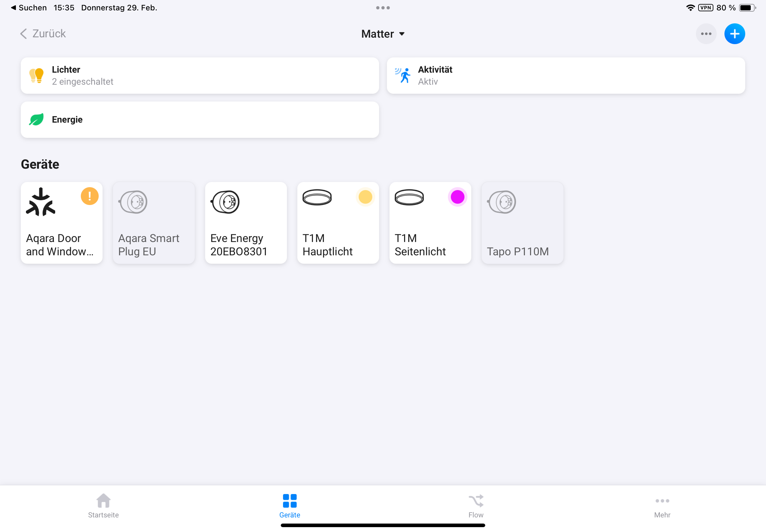
Task: Tap the blue plus add button
Action: (734, 34)
